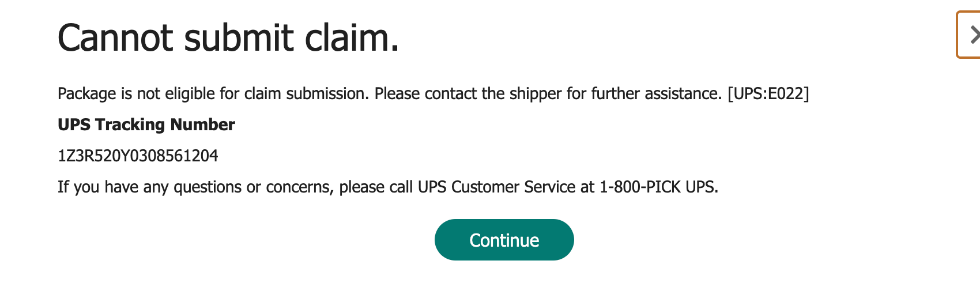980x302 pixels.
Task: Select the "UPS Tracking Number" label
Action: click(x=146, y=124)
